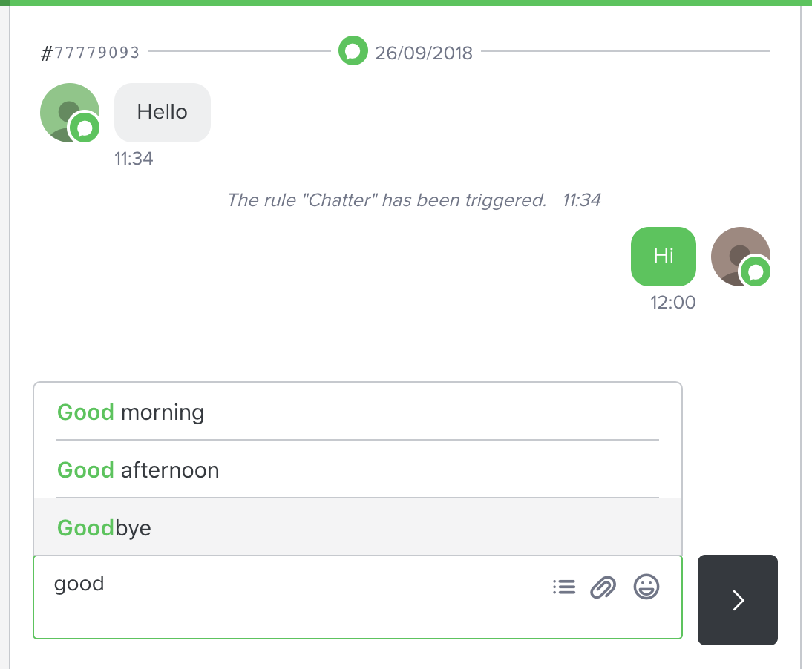The image size is (812, 669).
Task: Choose the "Goodbye" suggestion
Action: 104,528
